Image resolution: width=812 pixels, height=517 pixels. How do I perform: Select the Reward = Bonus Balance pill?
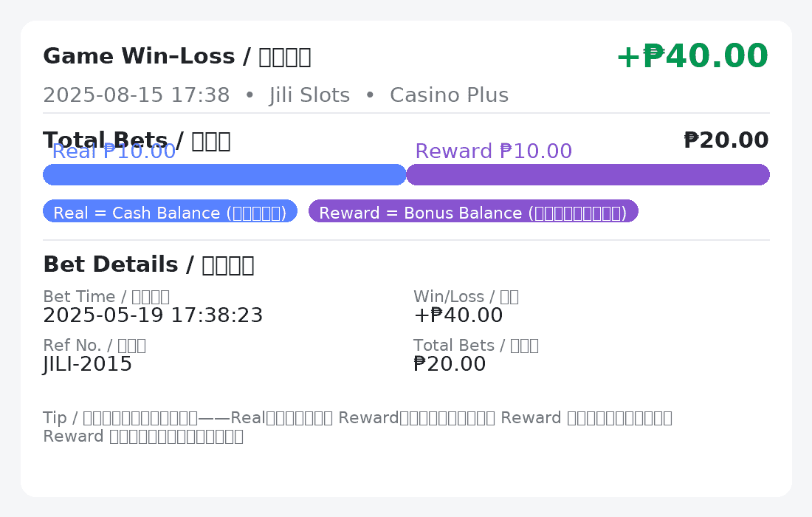click(472, 212)
